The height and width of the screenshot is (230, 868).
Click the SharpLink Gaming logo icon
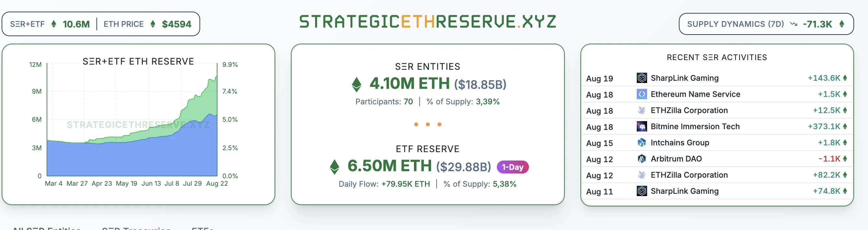coord(642,78)
